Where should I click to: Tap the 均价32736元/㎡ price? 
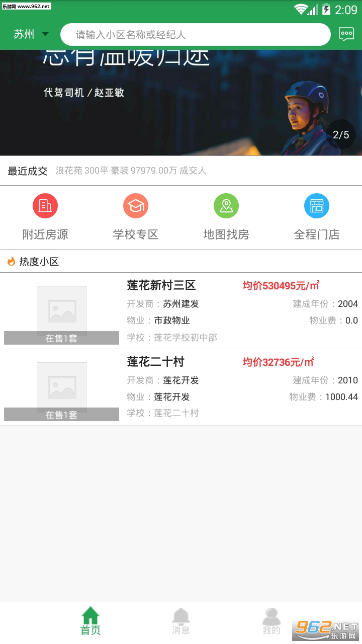click(x=279, y=362)
